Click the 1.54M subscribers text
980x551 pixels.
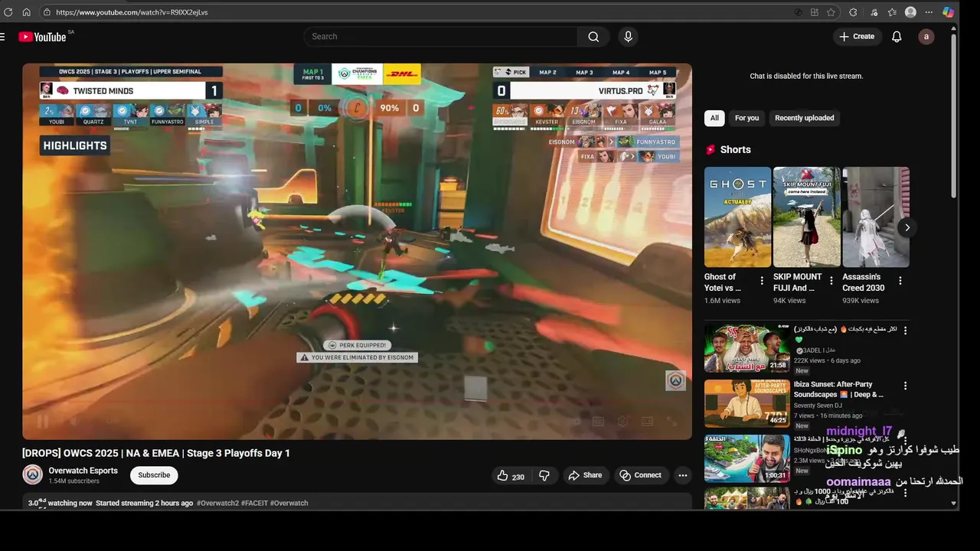click(x=74, y=481)
